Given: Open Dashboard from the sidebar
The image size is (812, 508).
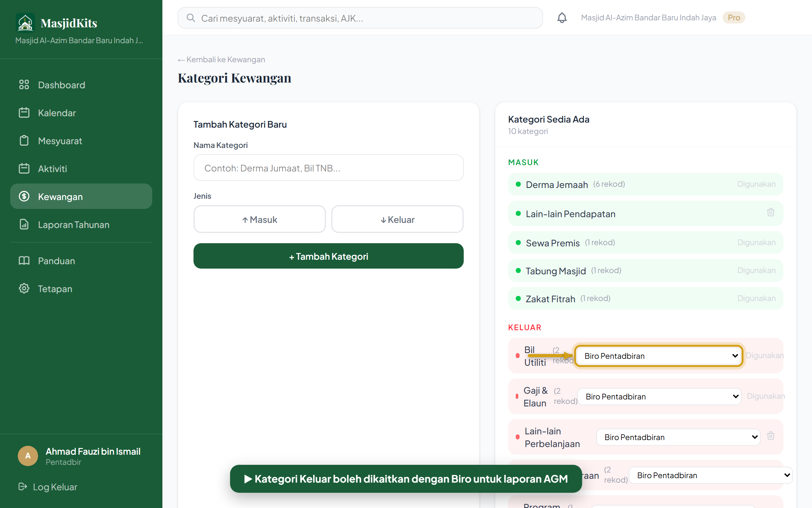Looking at the screenshot, I should tap(81, 85).
